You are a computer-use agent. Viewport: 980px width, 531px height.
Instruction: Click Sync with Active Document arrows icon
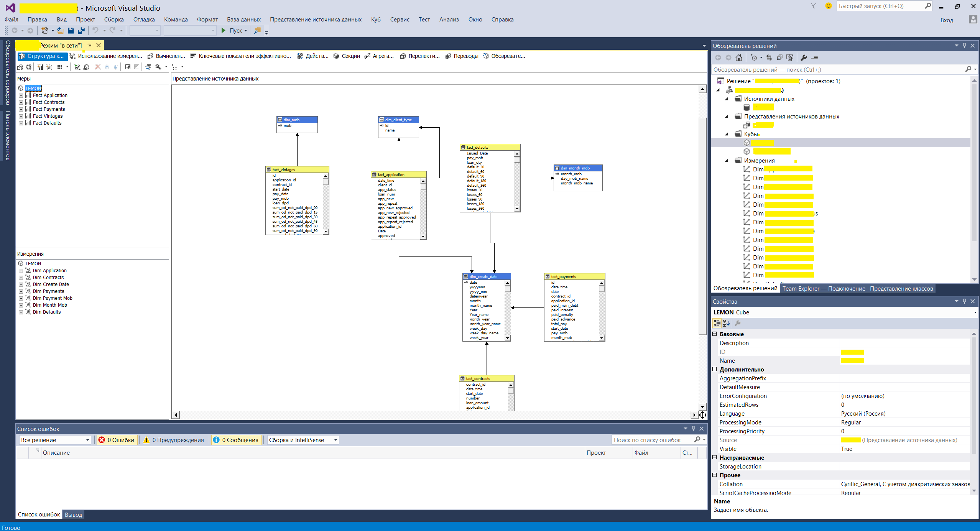click(769, 58)
